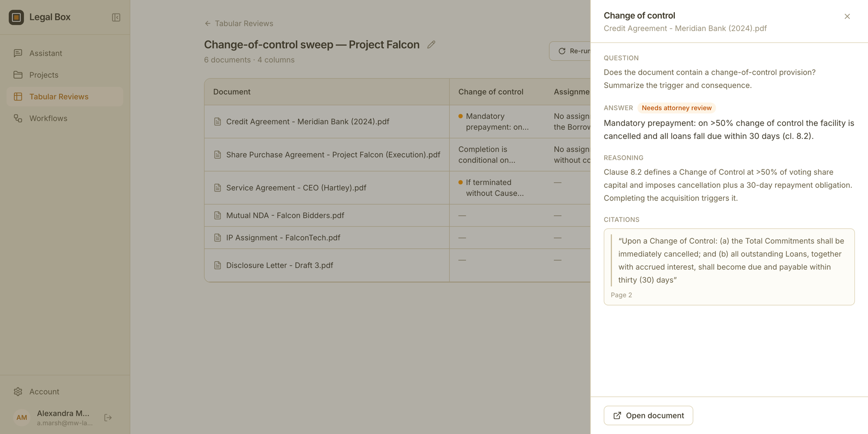
Task: Select Tabular Reviews in the sidebar
Action: pyautogui.click(x=65, y=96)
